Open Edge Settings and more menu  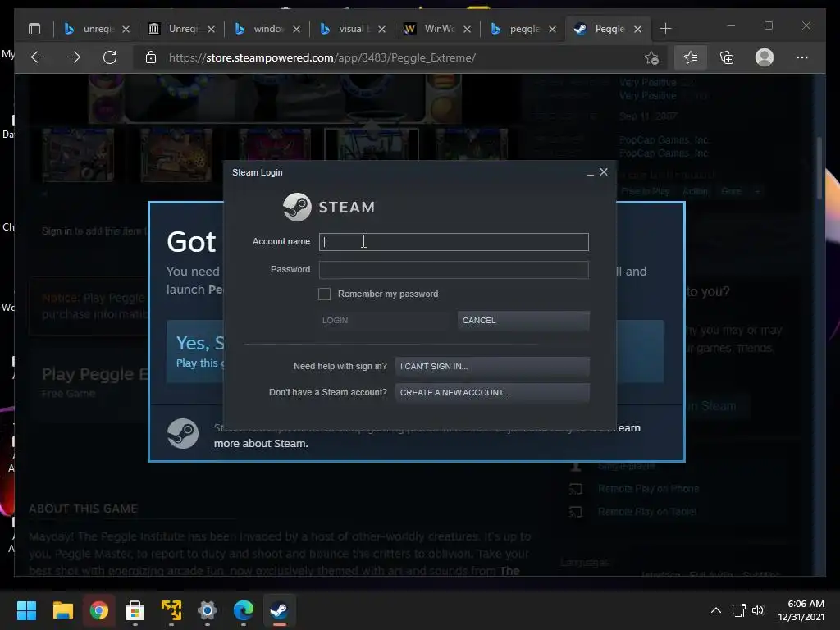802,57
